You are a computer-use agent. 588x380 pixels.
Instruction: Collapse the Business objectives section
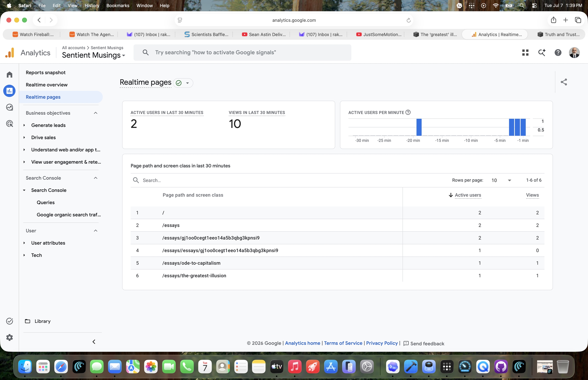pyautogui.click(x=96, y=113)
